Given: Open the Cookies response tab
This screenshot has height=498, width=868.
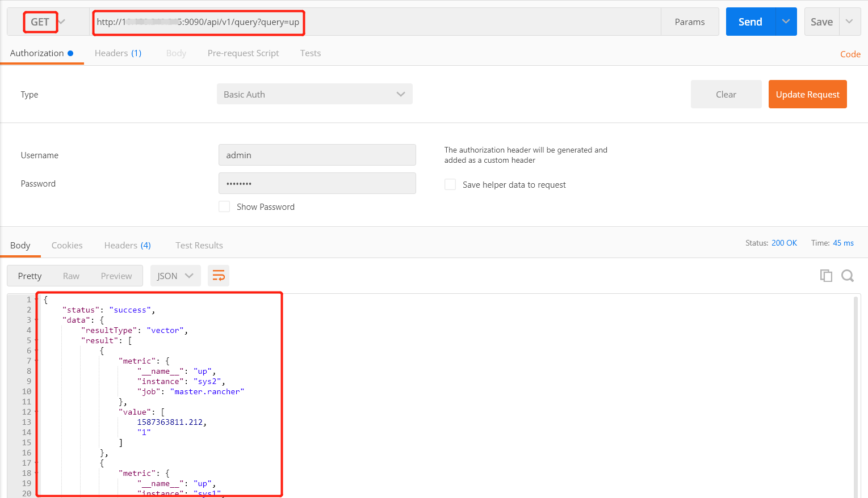Looking at the screenshot, I should pos(66,245).
